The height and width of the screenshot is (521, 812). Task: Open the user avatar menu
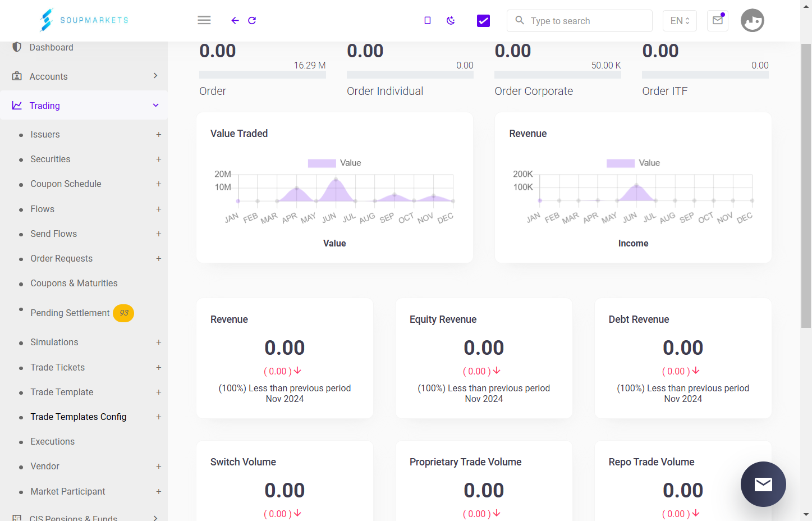753,21
